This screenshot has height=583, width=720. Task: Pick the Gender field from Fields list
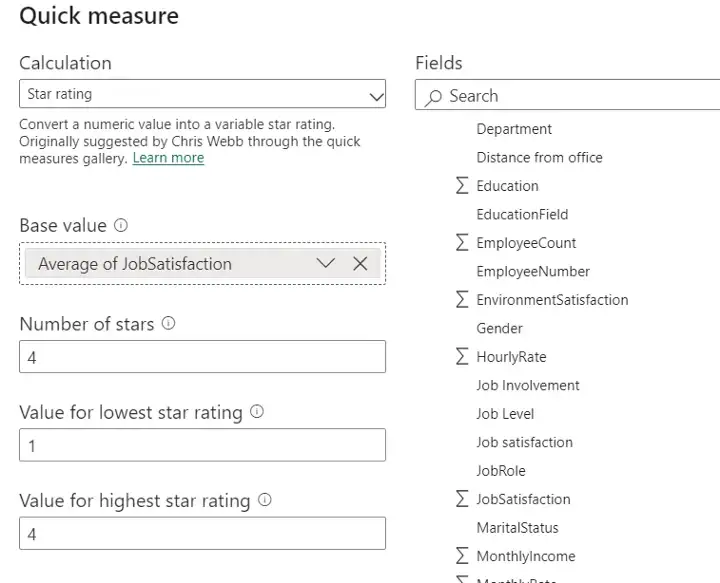499,328
